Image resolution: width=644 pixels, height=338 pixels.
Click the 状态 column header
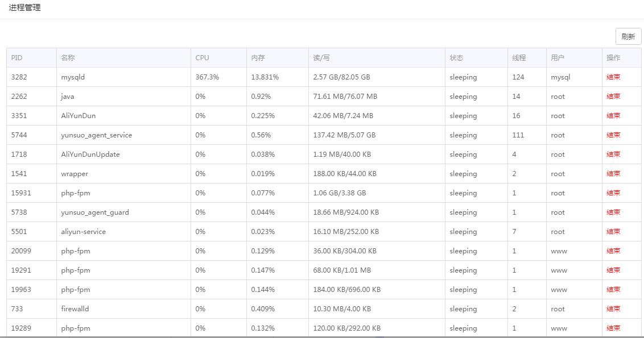tap(456, 58)
